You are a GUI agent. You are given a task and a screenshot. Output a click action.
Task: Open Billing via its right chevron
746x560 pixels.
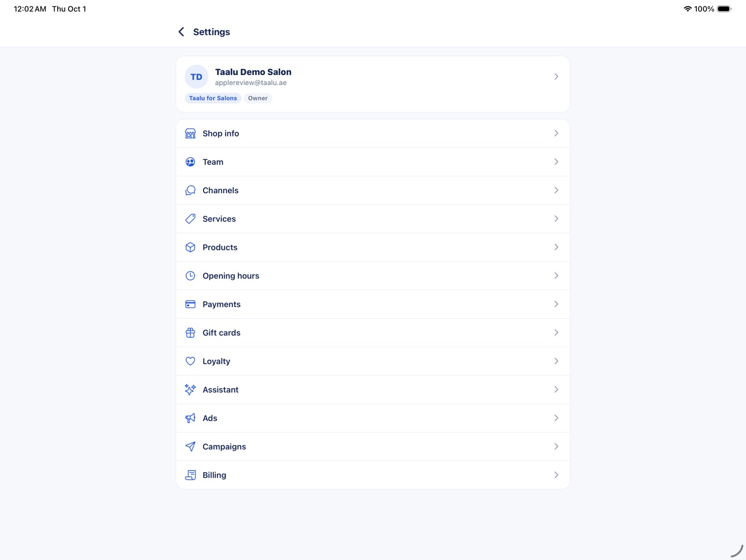pyautogui.click(x=556, y=475)
